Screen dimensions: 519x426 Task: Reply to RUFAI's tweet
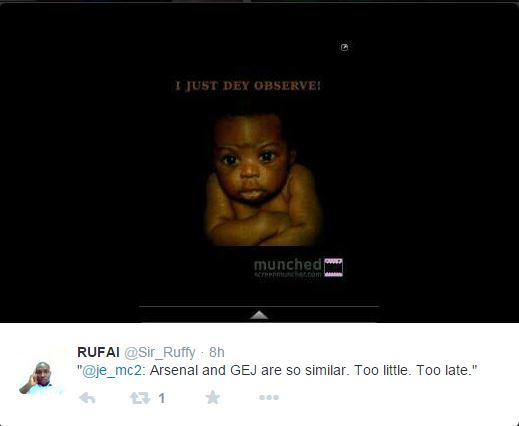[87, 398]
